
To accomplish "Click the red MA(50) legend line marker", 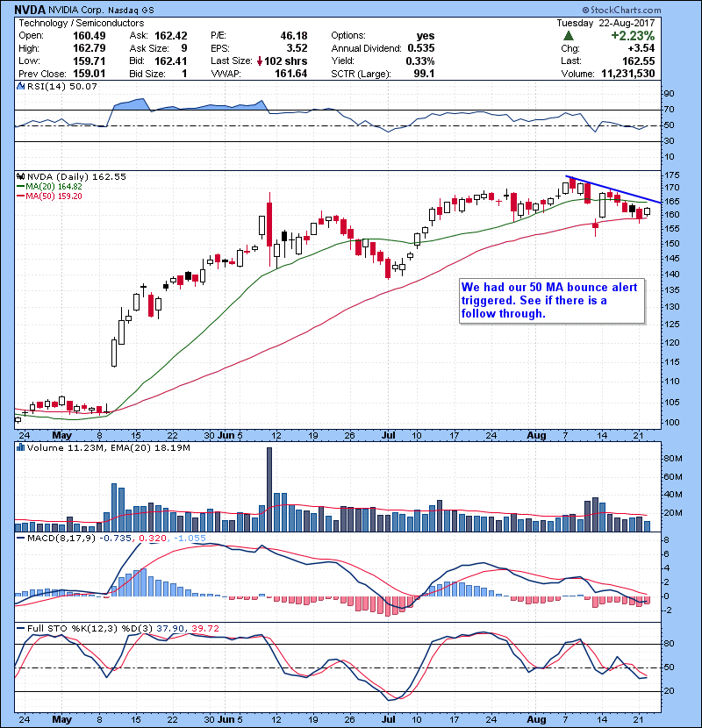I will [21, 196].
